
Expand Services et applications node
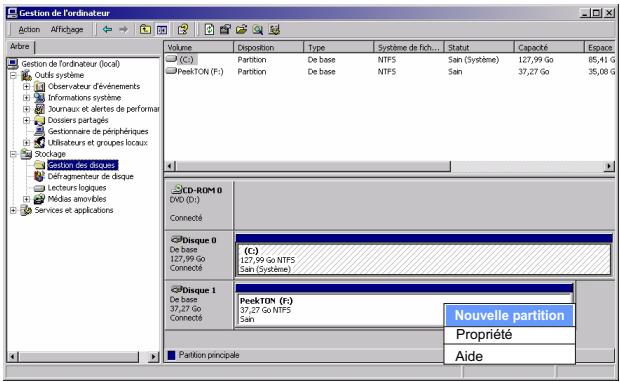(13, 210)
